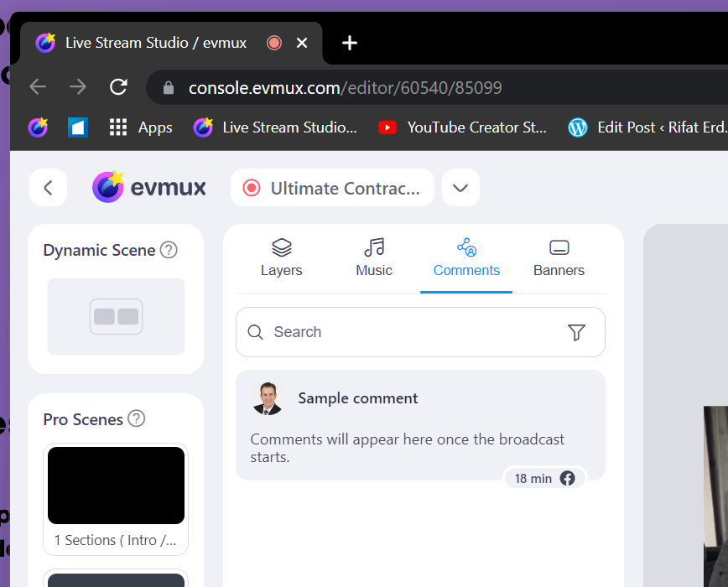Expand the broadcast dropdown chevron
The height and width of the screenshot is (587, 728).
click(x=460, y=188)
